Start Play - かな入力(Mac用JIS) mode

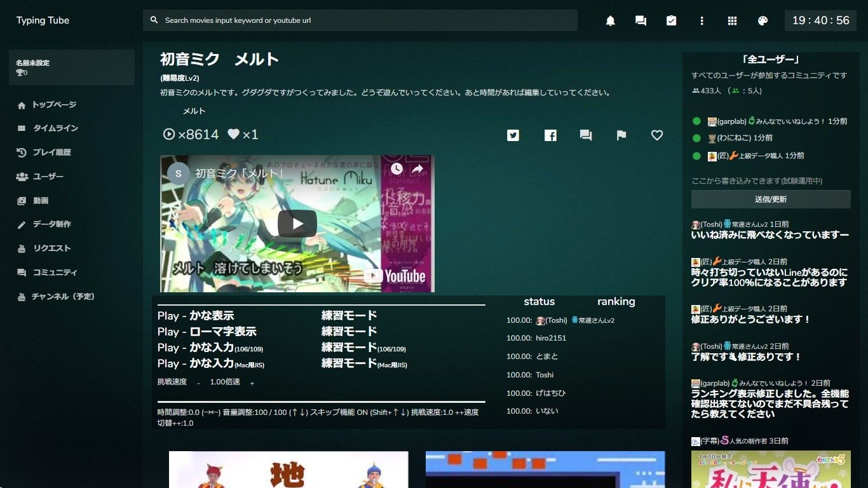click(x=211, y=363)
